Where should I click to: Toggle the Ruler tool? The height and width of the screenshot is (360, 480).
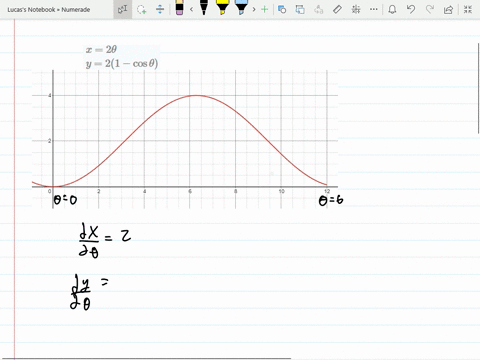337,9
